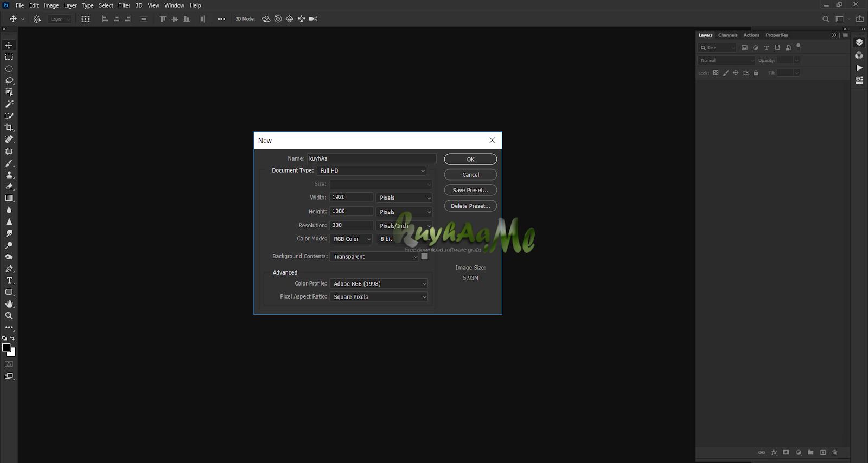
Task: Open the Image menu
Action: click(51, 5)
